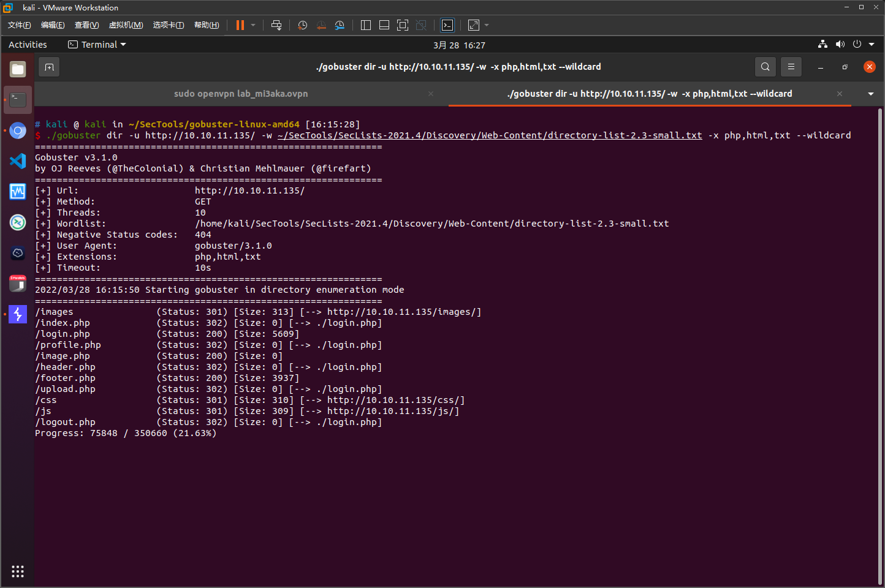The image size is (885, 588).
Task: Enter VMware full screen mode
Action: [403, 25]
